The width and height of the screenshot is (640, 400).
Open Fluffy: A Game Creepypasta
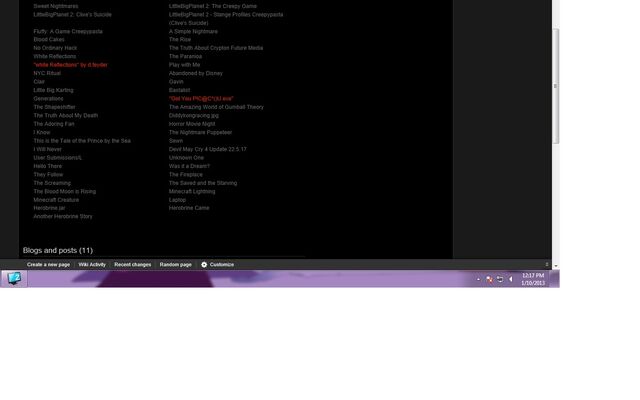68,31
